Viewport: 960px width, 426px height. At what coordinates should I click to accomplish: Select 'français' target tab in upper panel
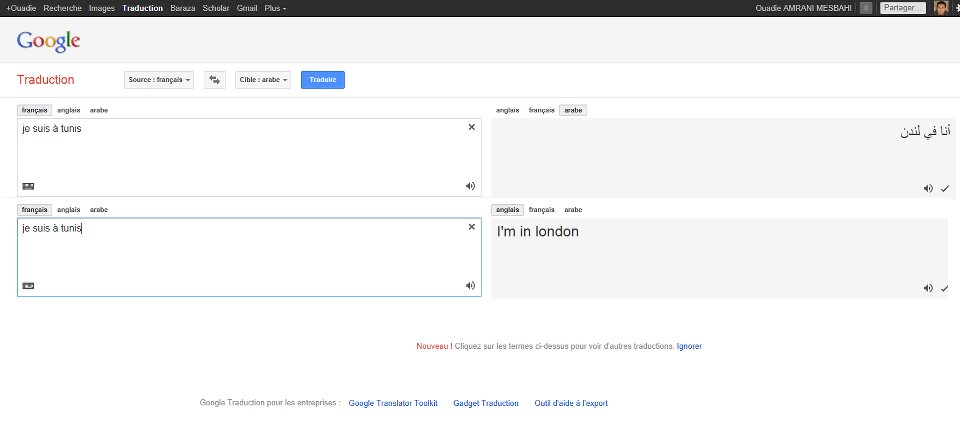point(541,110)
